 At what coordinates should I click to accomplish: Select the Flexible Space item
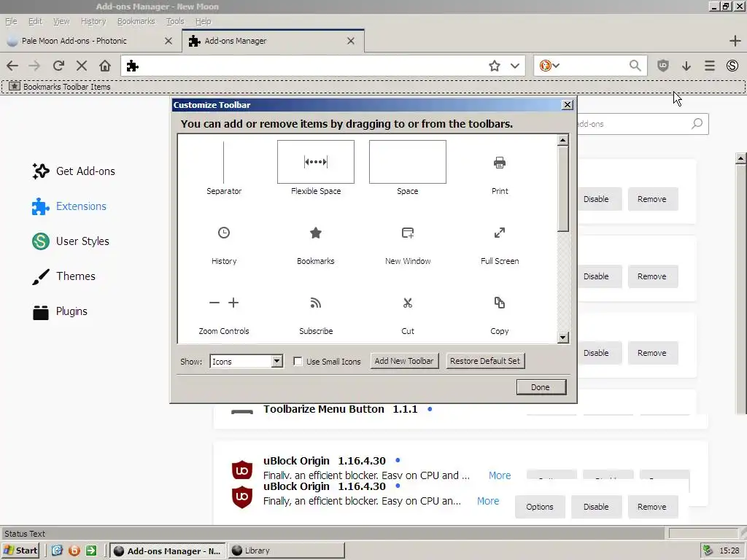315,168
